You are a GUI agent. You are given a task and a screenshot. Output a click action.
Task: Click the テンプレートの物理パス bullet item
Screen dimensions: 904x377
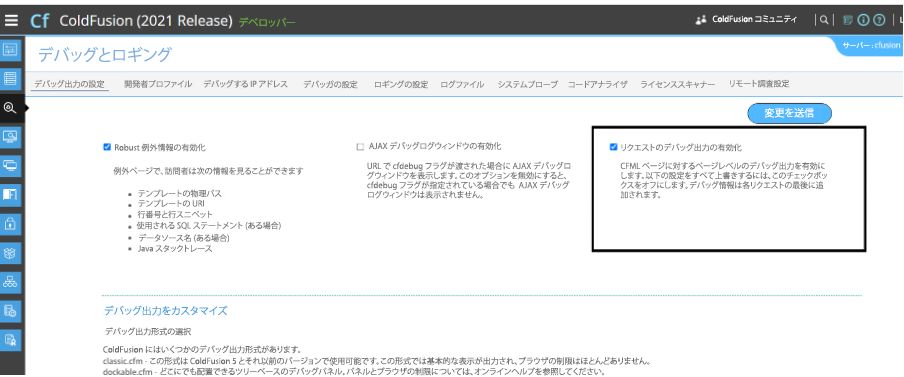(x=179, y=194)
